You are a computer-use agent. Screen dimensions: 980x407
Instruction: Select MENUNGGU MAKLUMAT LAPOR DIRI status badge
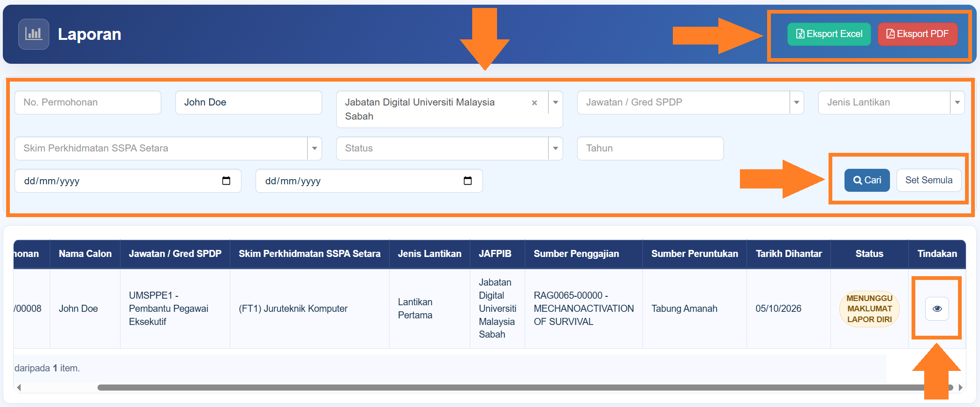[x=869, y=309]
